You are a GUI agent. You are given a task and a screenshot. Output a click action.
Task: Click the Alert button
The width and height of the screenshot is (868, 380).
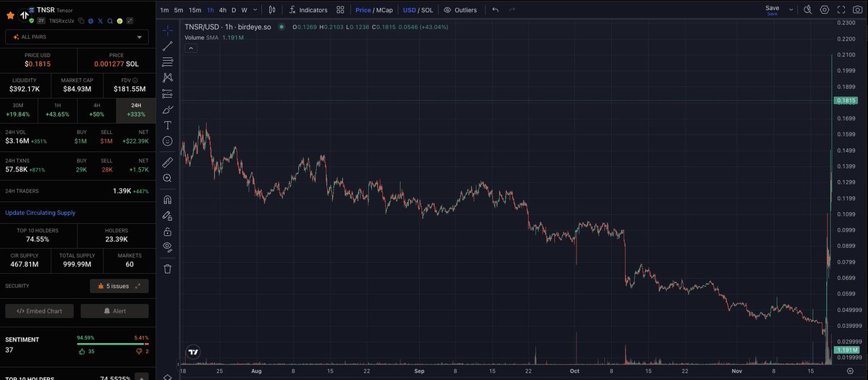(x=114, y=311)
